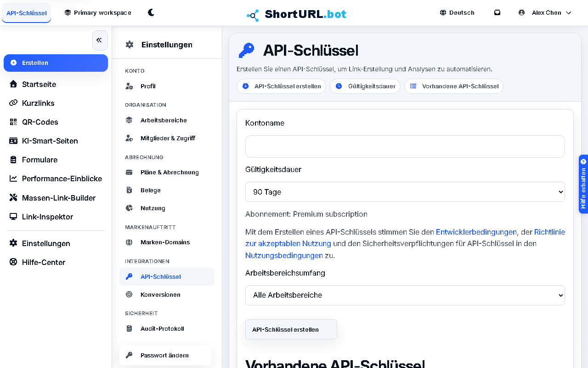588x368 pixels.
Task: Click the blue Erstellen button
Action: coord(56,63)
